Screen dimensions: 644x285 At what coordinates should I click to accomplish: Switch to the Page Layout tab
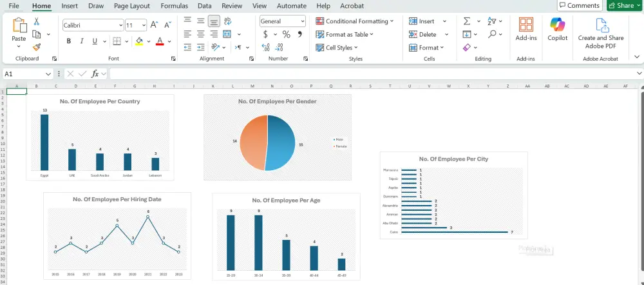pos(132,6)
